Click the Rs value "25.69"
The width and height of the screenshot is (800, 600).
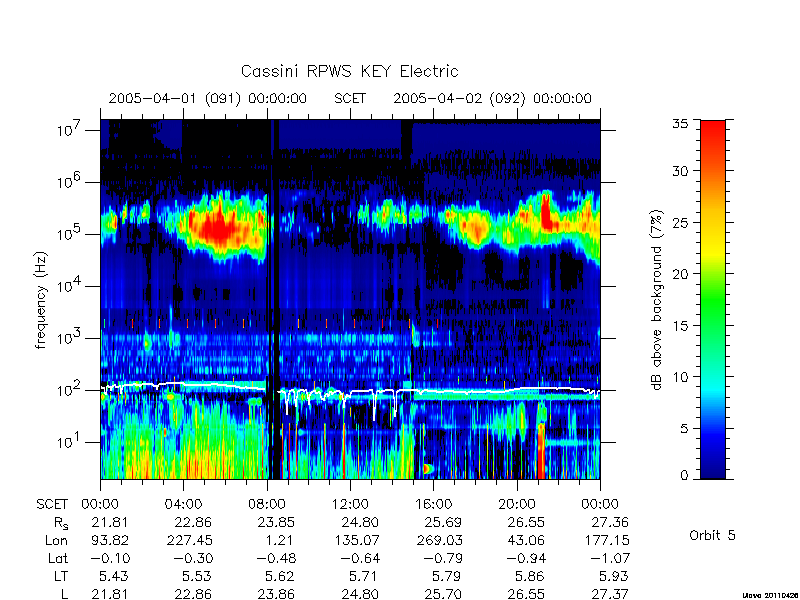coord(443,522)
